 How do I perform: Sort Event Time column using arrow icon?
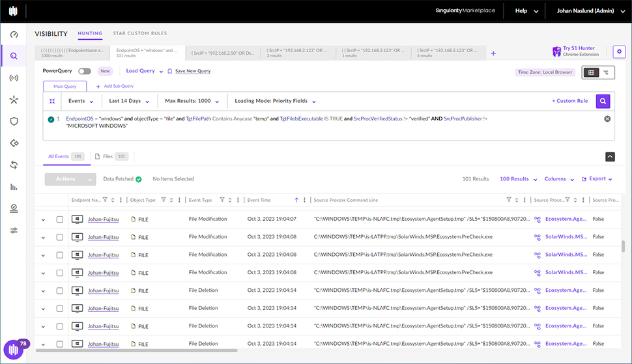(296, 200)
